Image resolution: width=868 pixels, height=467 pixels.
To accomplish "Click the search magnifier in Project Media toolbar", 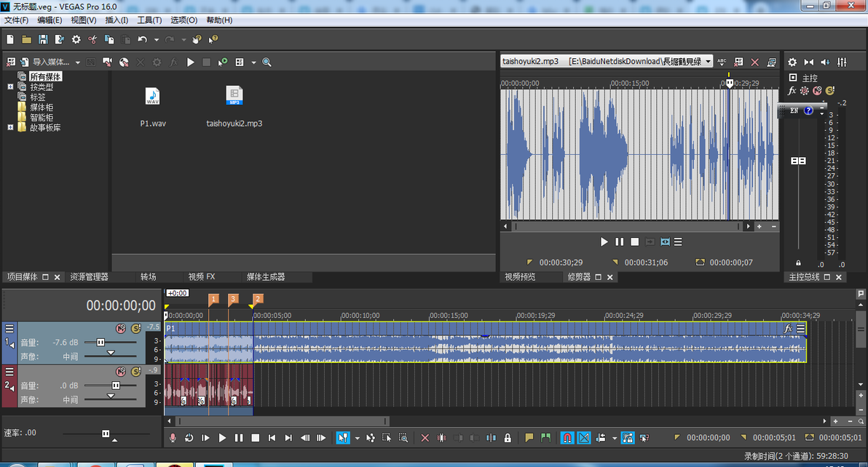I will click(x=267, y=63).
